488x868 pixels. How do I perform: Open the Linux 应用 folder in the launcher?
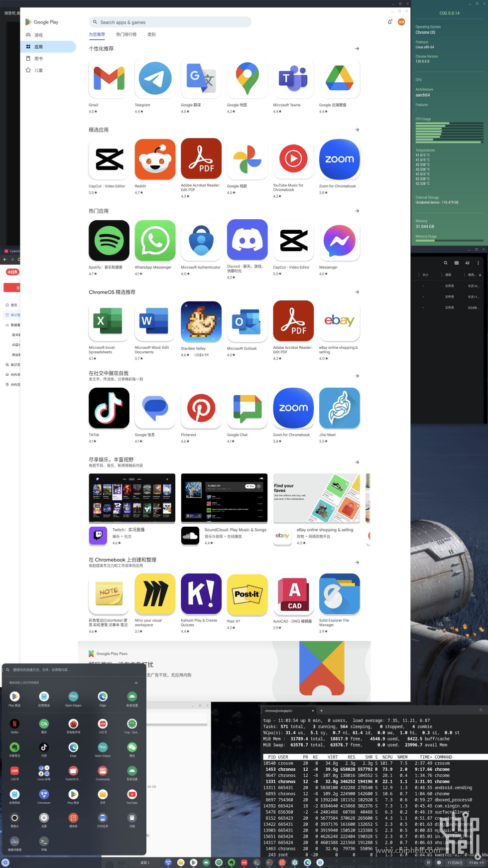click(x=44, y=773)
